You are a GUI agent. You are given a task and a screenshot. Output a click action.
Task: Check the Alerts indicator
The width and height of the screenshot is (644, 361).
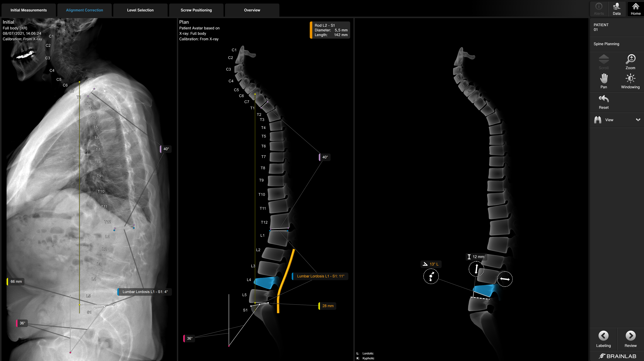599,8
